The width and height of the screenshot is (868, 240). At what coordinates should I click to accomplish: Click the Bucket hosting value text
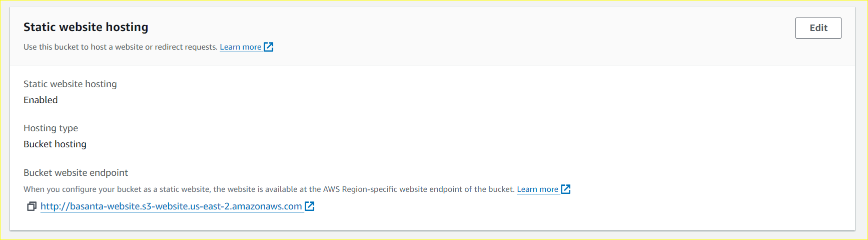55,144
